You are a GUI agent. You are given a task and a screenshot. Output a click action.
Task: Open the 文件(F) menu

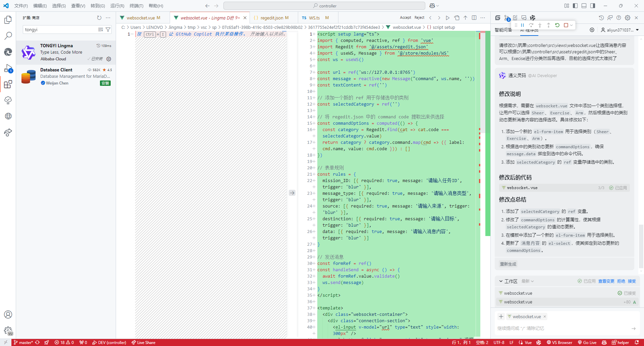(21, 6)
